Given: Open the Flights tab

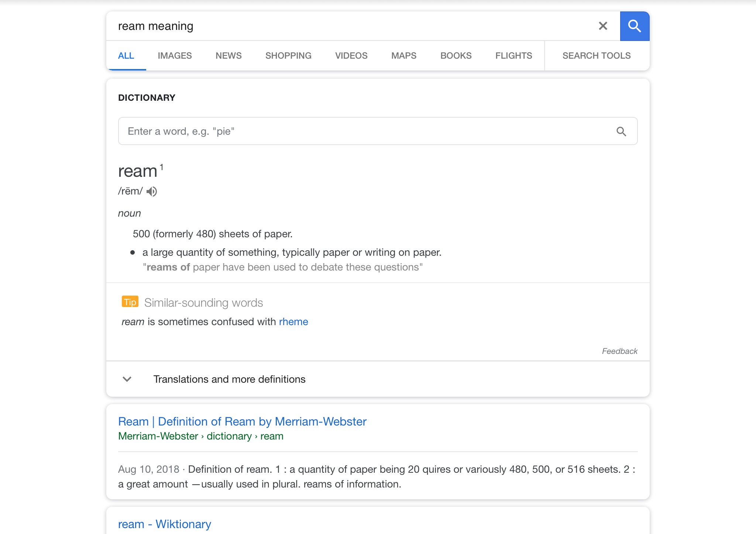Looking at the screenshot, I should pyautogui.click(x=513, y=56).
